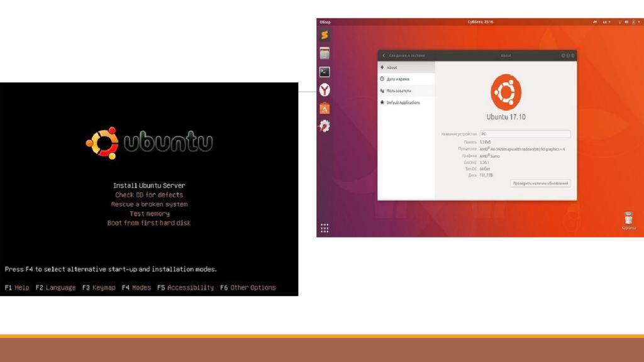Launch Yandex Browser from the dock
This screenshot has height=362, width=644.
(x=325, y=90)
